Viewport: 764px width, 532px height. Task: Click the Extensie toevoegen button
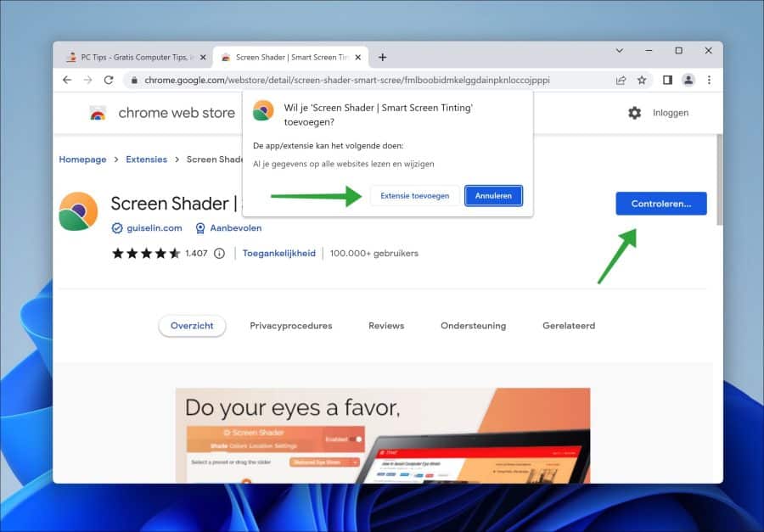414,196
